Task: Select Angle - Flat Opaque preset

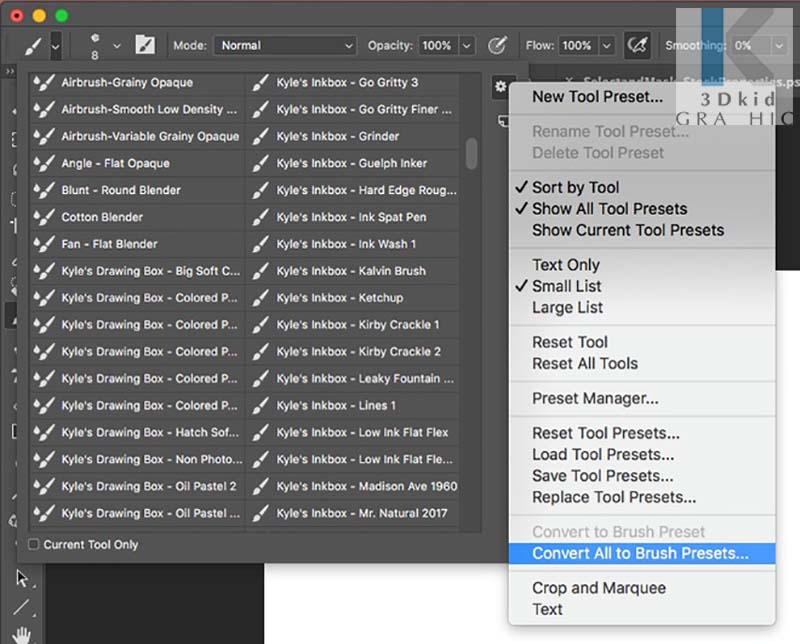Action: [x=137, y=163]
